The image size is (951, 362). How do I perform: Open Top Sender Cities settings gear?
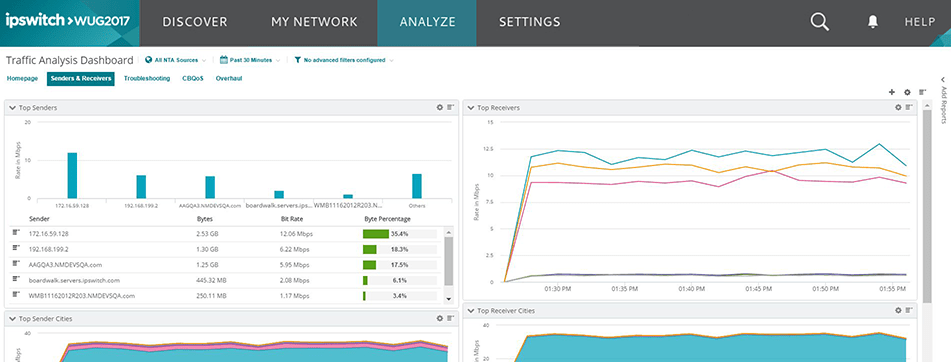440,318
